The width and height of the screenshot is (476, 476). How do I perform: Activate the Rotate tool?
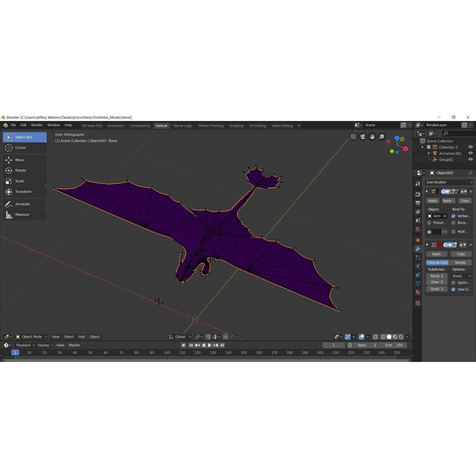coord(25,170)
